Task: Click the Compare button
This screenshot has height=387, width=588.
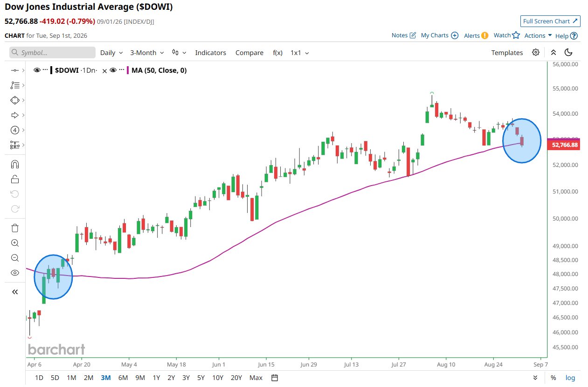Action: coord(249,53)
